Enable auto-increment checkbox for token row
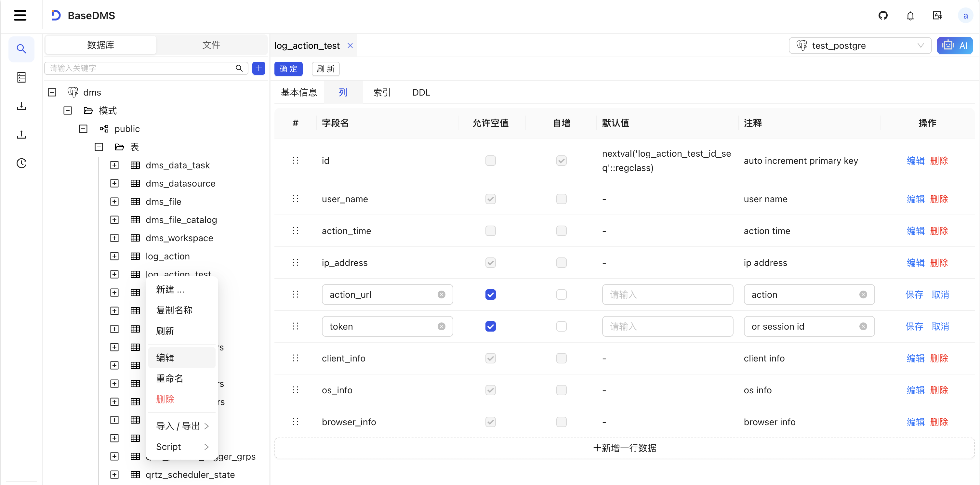The width and height of the screenshot is (980, 485). click(561, 326)
